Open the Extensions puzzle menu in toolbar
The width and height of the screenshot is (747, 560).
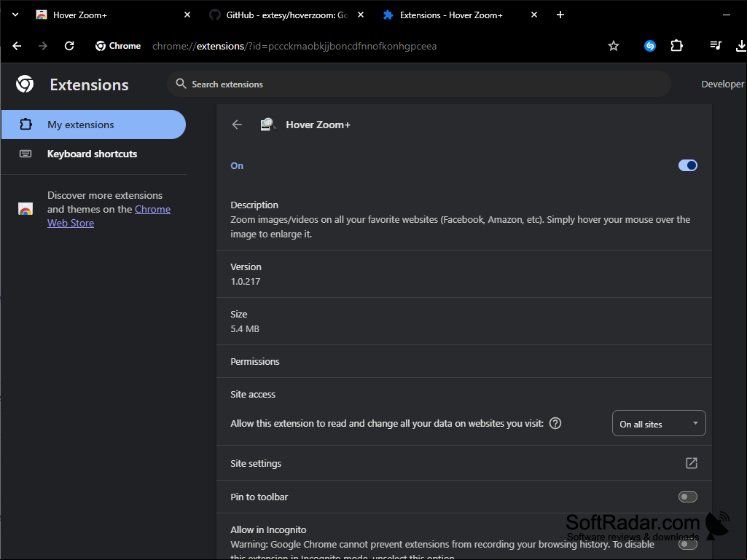click(676, 46)
